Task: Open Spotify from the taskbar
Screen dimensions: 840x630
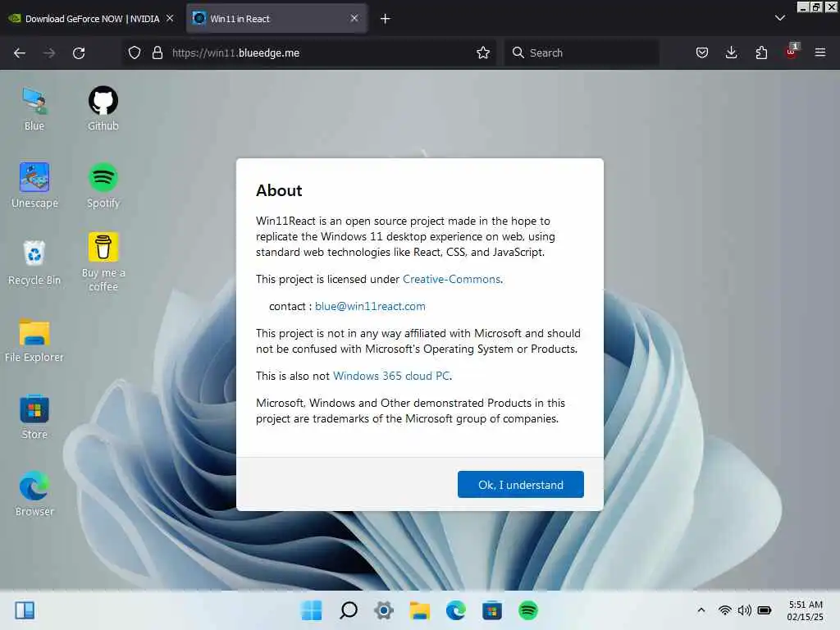Action: (527, 610)
